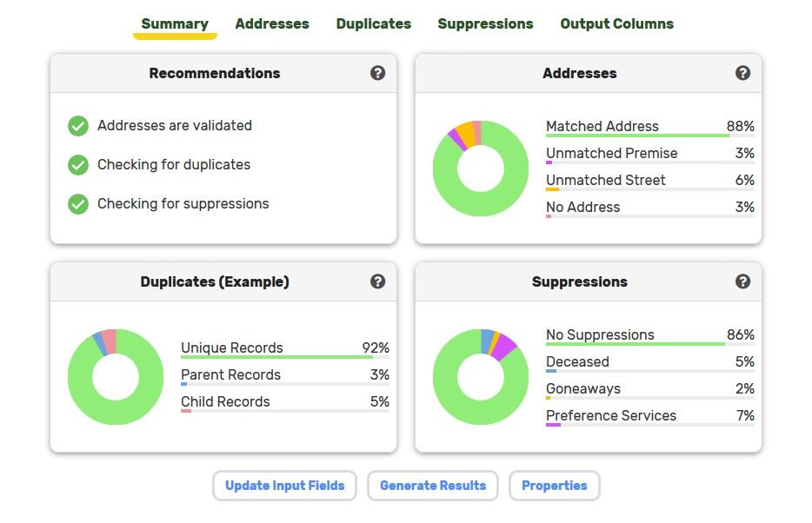
Task: Click the Addresses donut chart
Action: (481, 169)
